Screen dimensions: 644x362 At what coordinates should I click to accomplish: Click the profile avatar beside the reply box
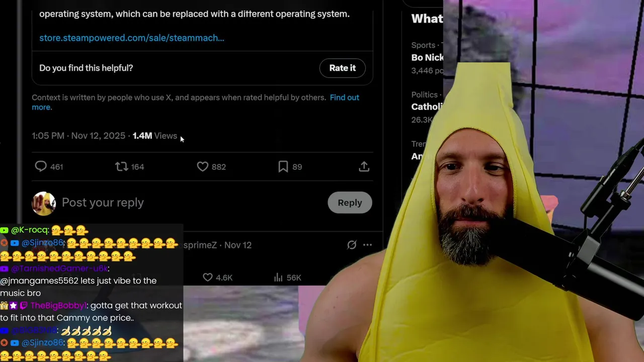pyautogui.click(x=44, y=203)
